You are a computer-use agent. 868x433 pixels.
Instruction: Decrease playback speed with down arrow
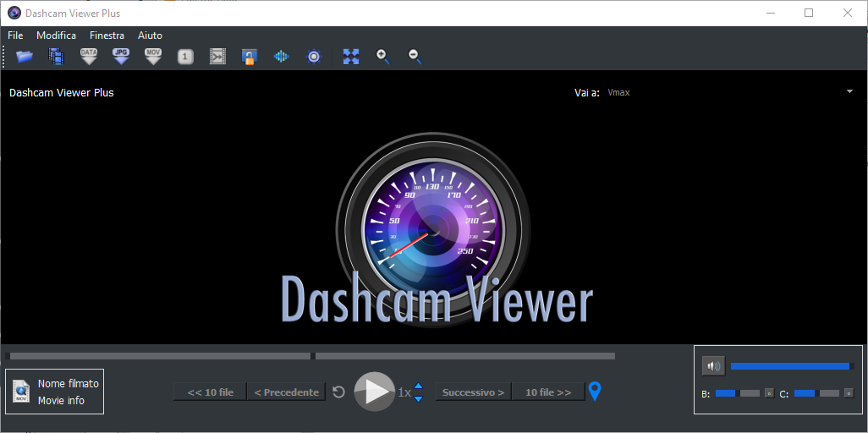click(x=419, y=398)
